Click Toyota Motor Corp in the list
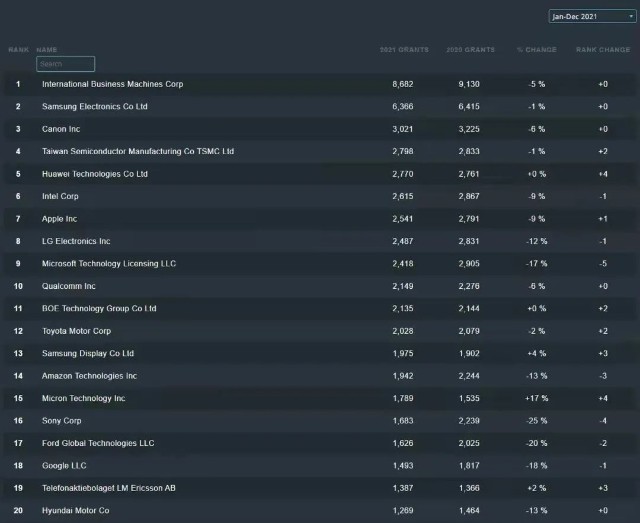Image resolution: width=640 pixels, height=523 pixels. 76,331
